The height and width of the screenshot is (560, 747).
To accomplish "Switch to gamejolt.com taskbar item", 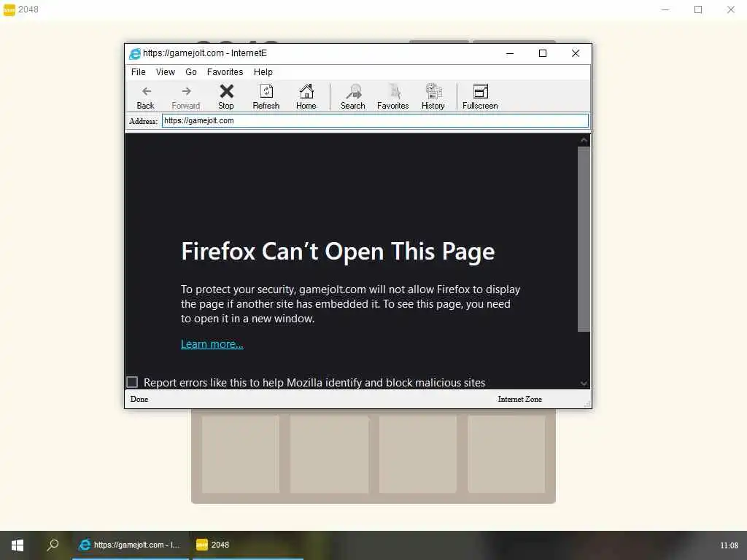I will click(130, 545).
